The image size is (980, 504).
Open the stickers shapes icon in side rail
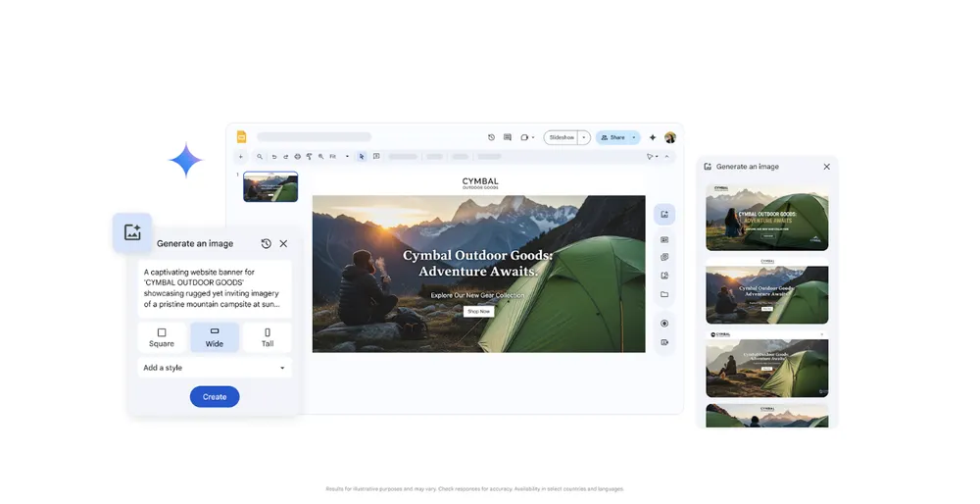[x=664, y=257]
